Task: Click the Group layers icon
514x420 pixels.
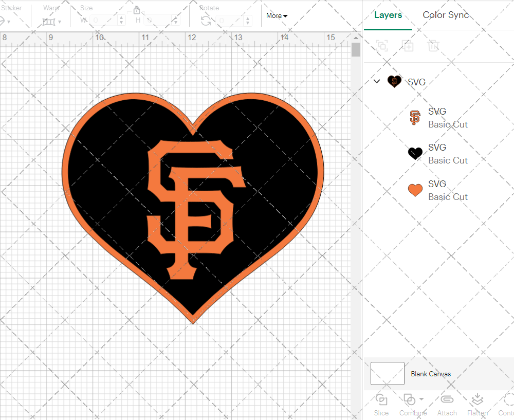Action: 382,46
